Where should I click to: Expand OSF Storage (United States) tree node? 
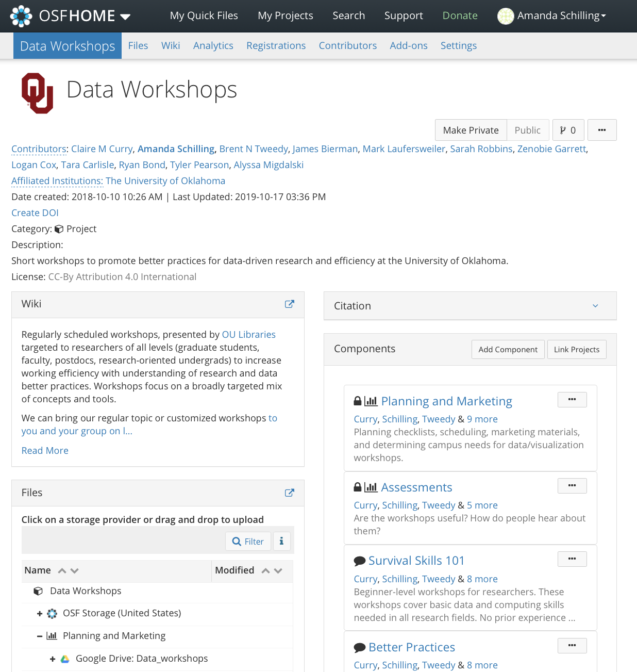pyautogui.click(x=40, y=614)
